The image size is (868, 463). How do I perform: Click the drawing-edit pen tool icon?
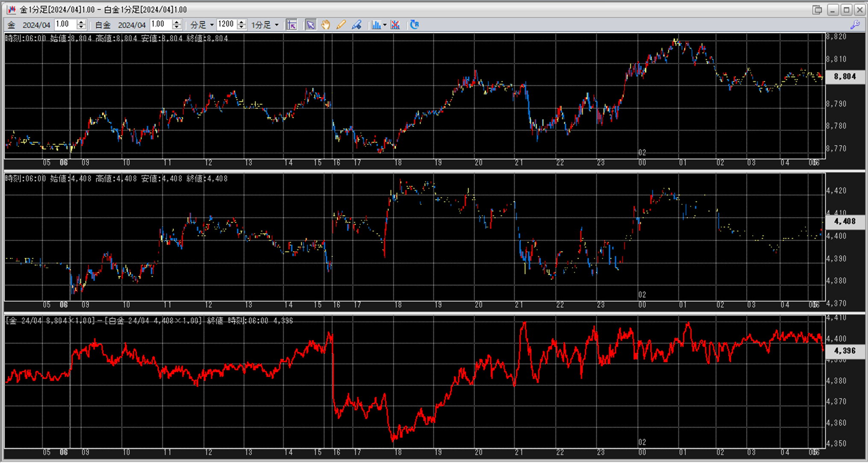(x=356, y=25)
